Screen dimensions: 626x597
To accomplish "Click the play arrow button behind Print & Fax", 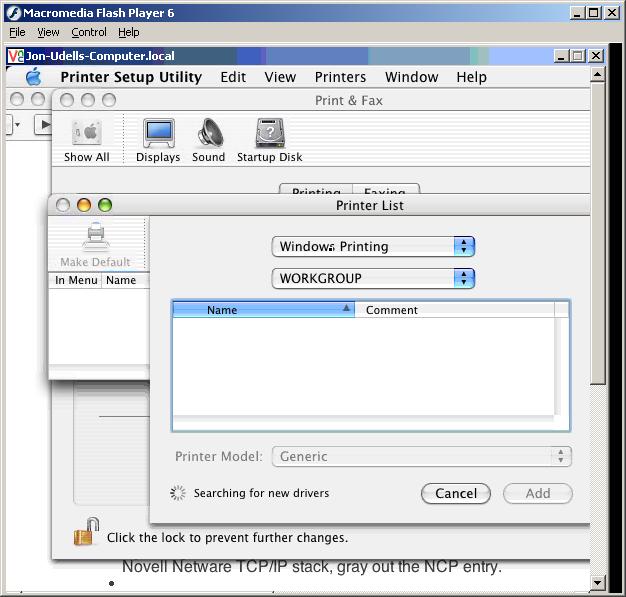I will pos(43,124).
